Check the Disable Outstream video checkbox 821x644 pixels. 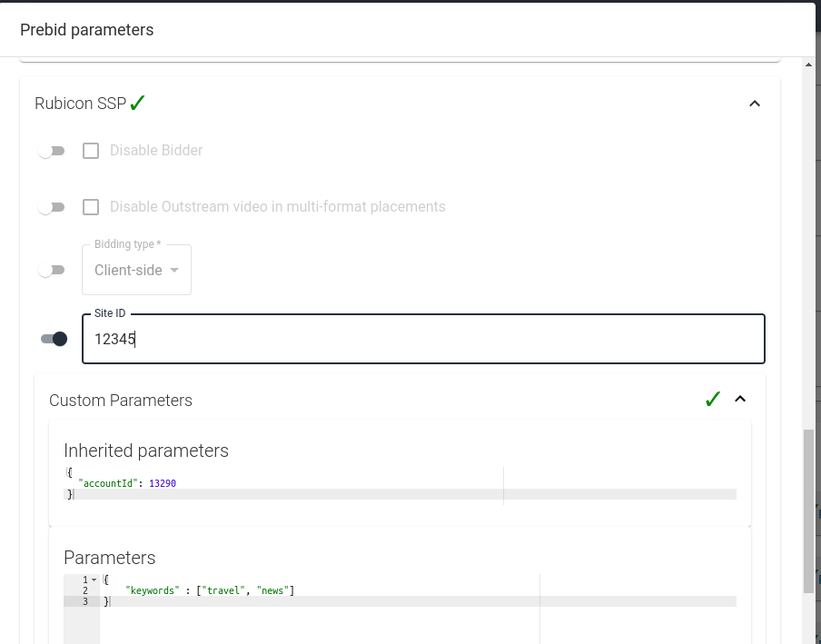(90, 206)
